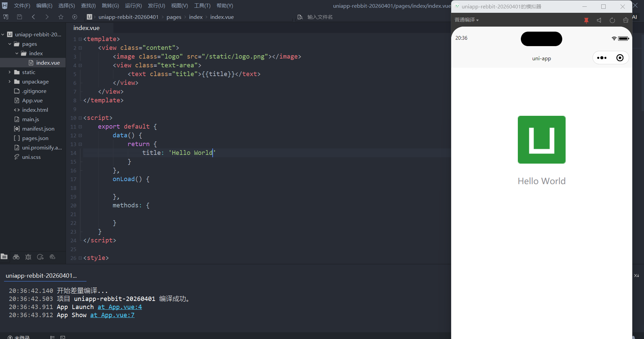Click the pages breadcrumb segment

[174, 17]
